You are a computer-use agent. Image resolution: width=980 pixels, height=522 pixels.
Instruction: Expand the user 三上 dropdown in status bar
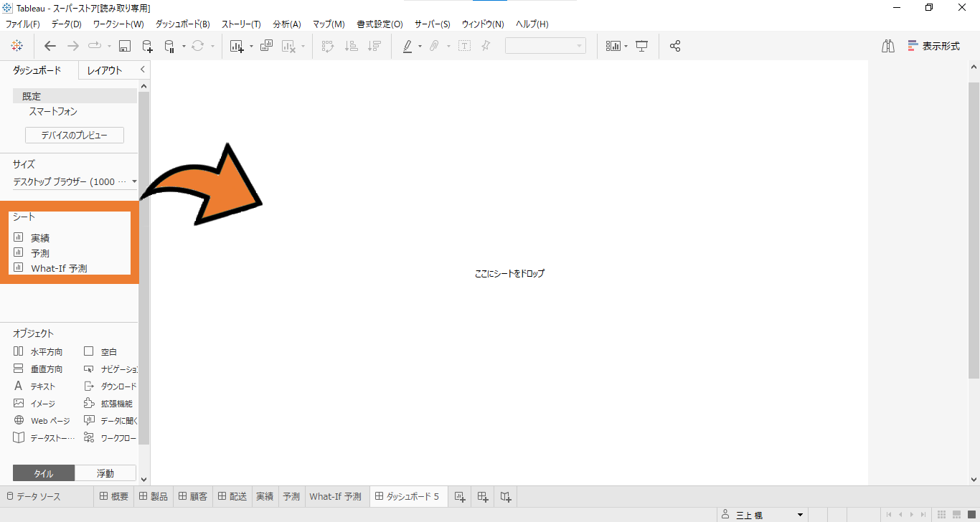click(x=800, y=515)
